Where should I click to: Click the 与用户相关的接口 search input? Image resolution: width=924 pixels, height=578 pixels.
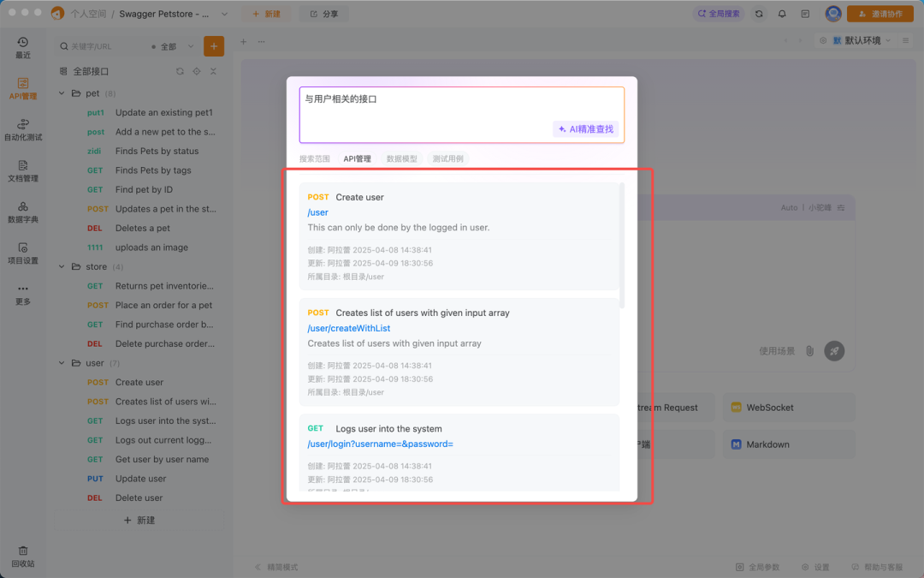461,115
